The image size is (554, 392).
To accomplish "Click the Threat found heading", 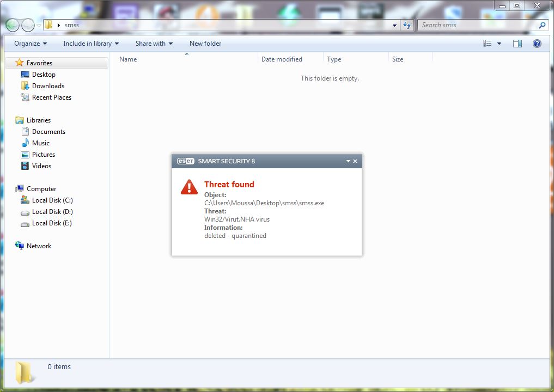I will (229, 185).
